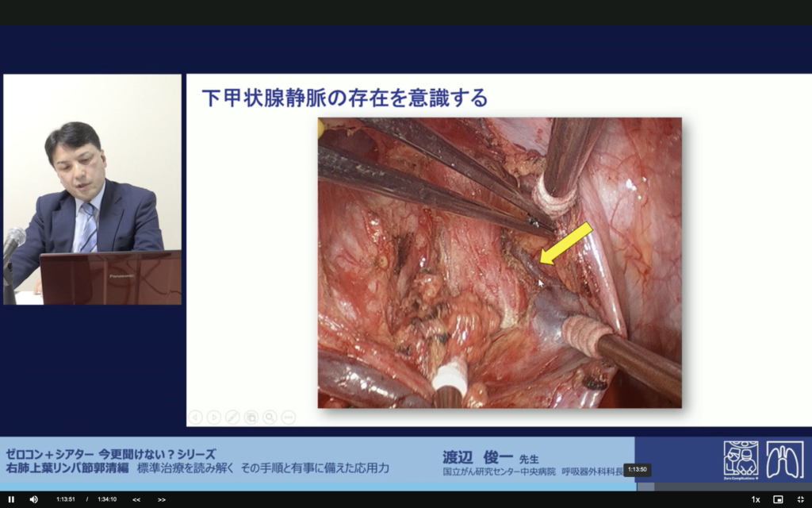Rewind using the << button
Screen dimensions: 812x508
pos(136,499)
